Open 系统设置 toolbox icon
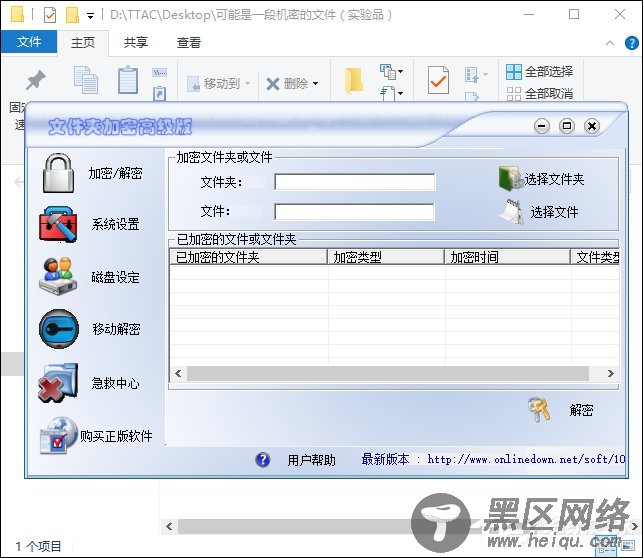 coord(58,224)
